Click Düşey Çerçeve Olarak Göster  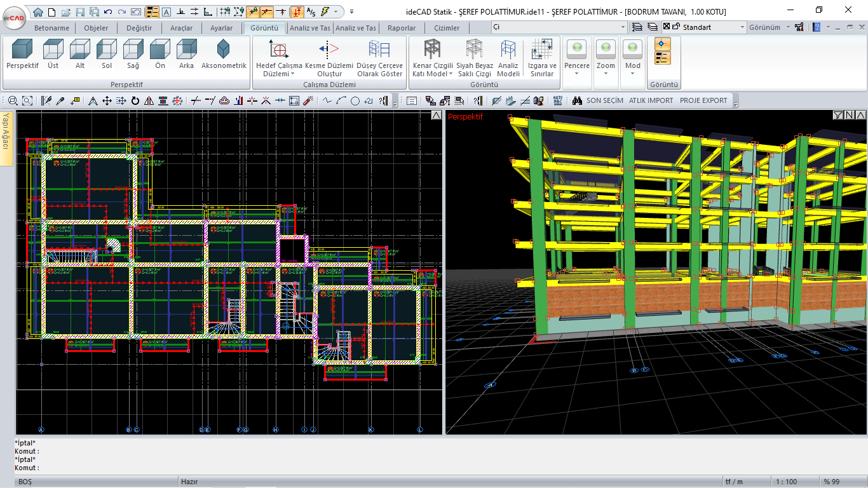(380, 58)
